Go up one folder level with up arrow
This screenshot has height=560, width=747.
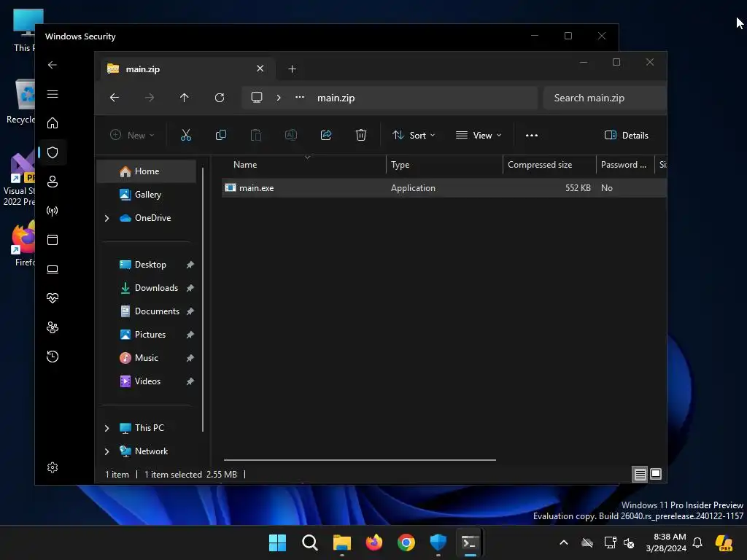185,98
